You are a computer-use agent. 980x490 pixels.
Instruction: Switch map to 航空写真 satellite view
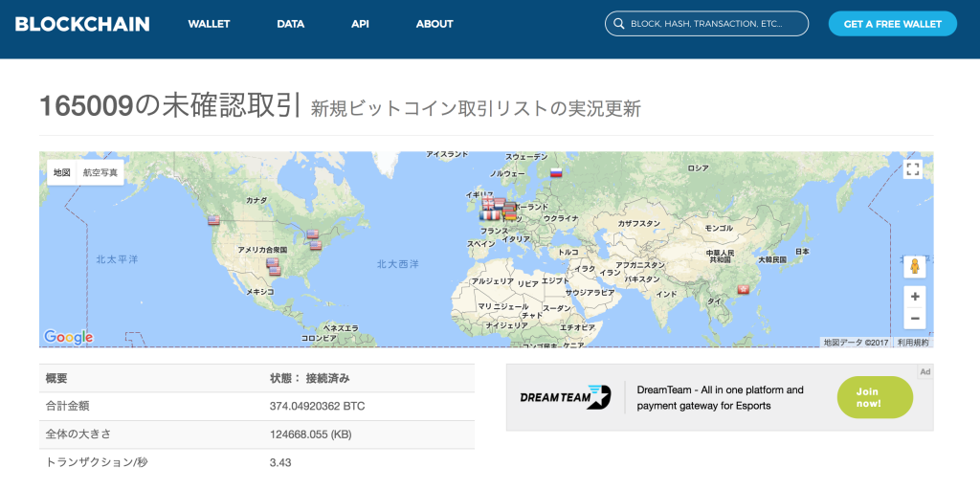[100, 172]
